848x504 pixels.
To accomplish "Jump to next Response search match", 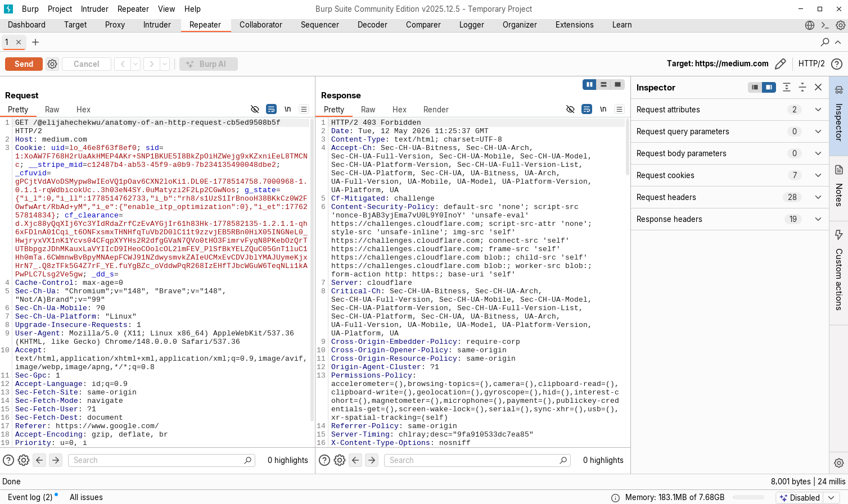I will (372, 460).
